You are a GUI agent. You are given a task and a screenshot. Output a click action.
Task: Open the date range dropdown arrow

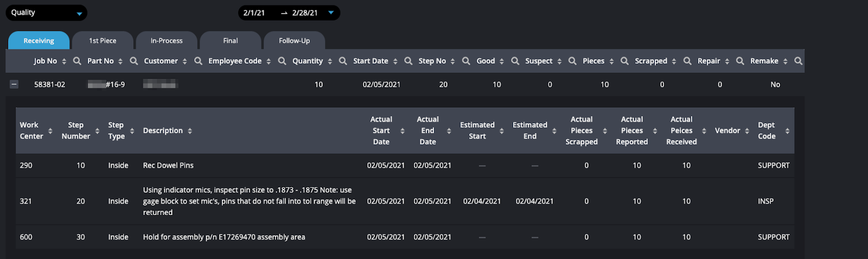(x=331, y=12)
